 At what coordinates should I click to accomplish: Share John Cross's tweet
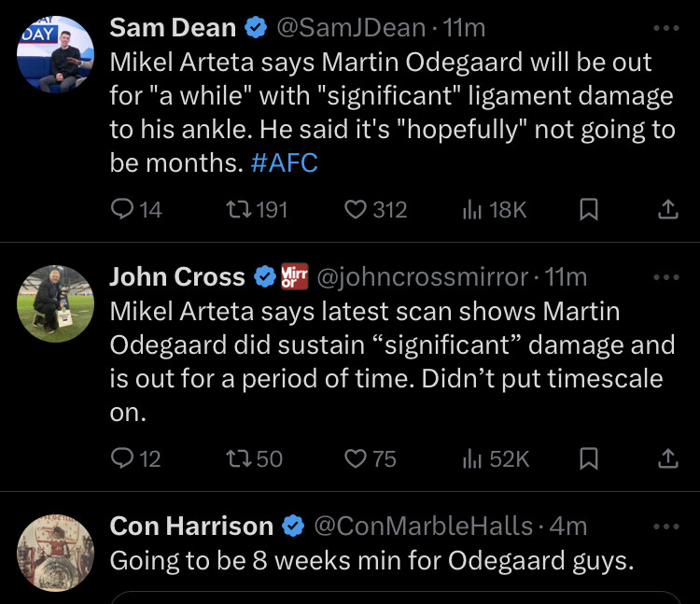(667, 458)
